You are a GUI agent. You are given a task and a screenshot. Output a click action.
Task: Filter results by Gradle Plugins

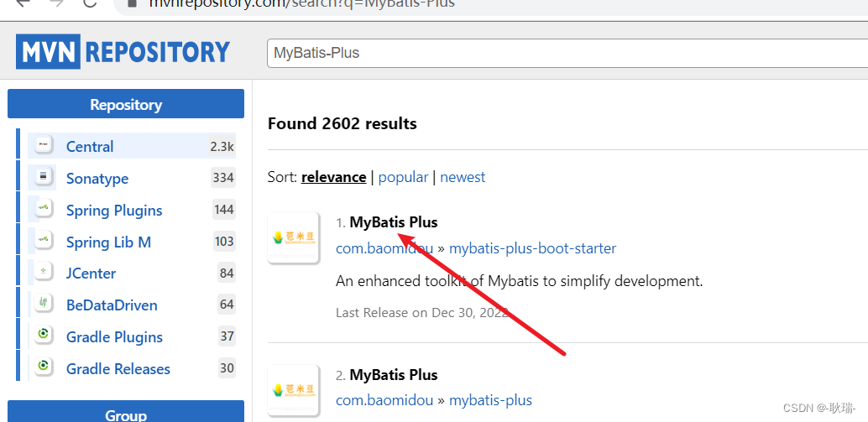(114, 336)
